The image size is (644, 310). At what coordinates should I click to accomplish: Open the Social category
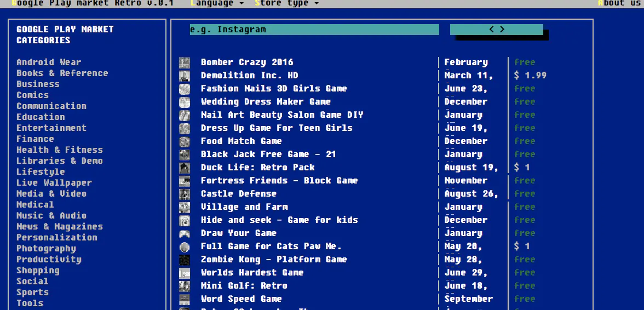[32, 282]
